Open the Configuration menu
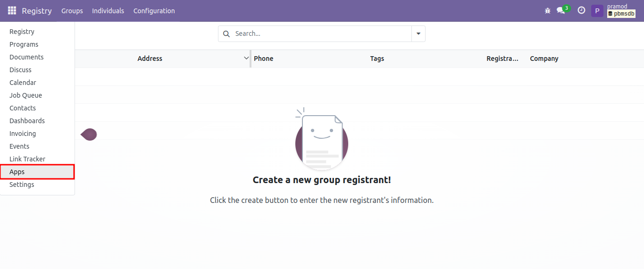The height and width of the screenshot is (269, 644). click(x=154, y=11)
